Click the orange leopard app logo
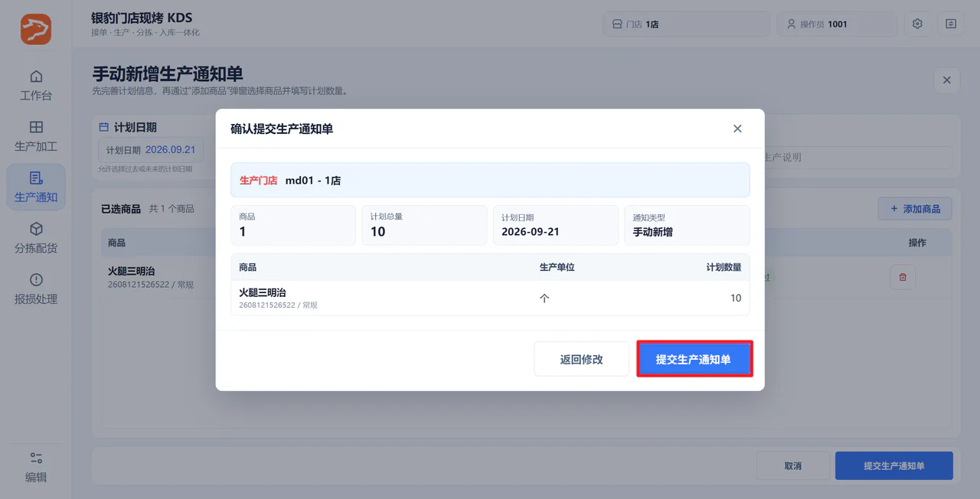 click(x=36, y=29)
